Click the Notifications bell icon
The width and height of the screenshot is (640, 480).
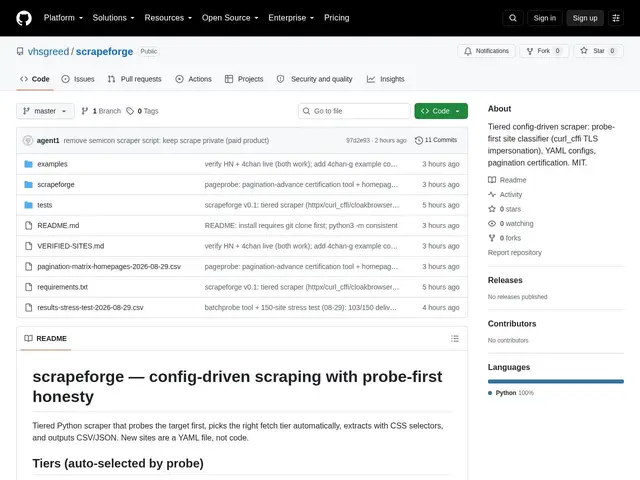pos(468,51)
